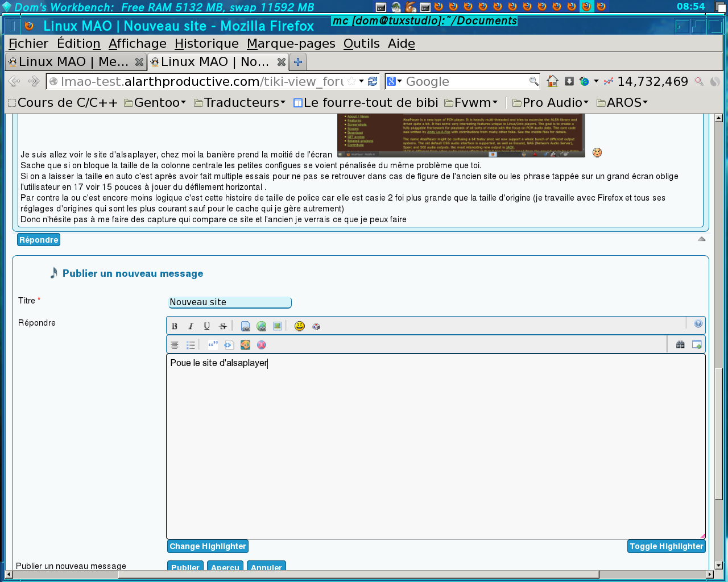728x582 pixels.
Task: Apply strikethrough formatting in the reply editor
Action: [x=223, y=326]
